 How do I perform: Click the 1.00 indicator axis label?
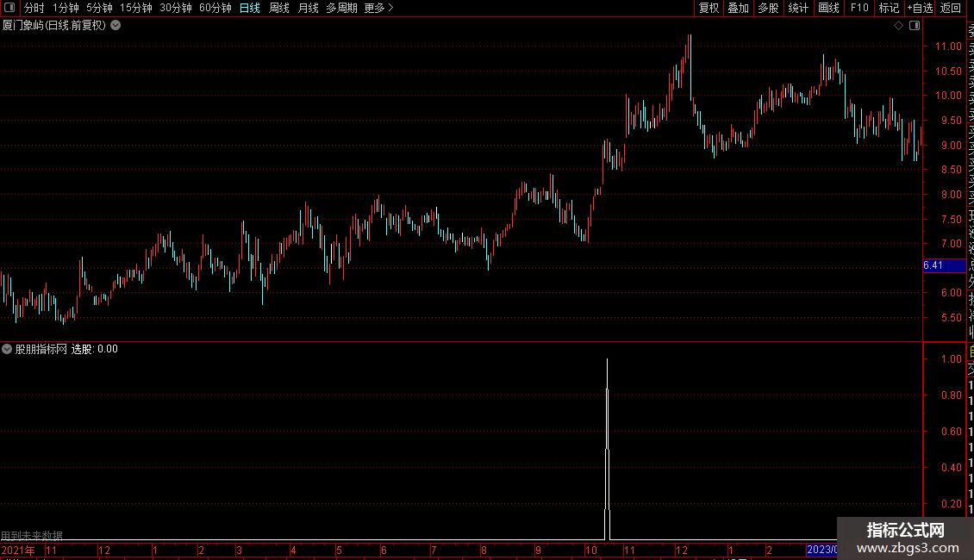[x=951, y=359]
